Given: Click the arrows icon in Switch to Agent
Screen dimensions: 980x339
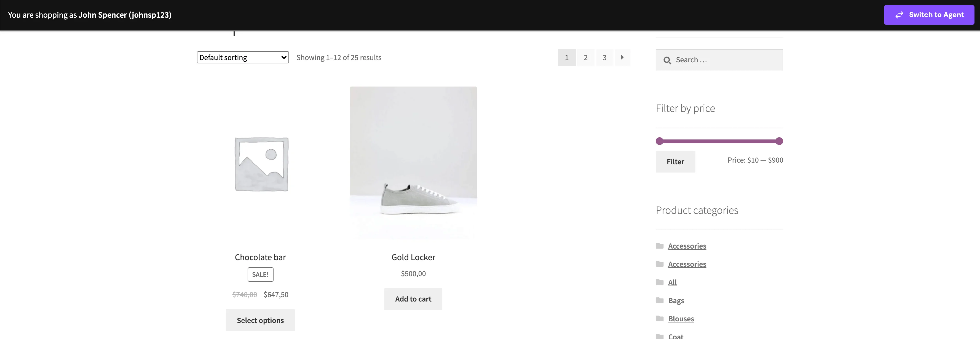Looking at the screenshot, I should [x=899, y=15].
